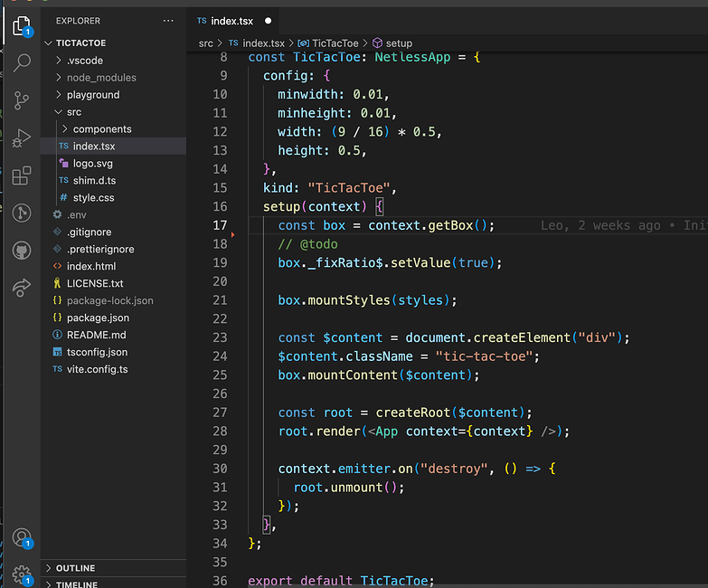Expand the node_modules folder

[58, 77]
